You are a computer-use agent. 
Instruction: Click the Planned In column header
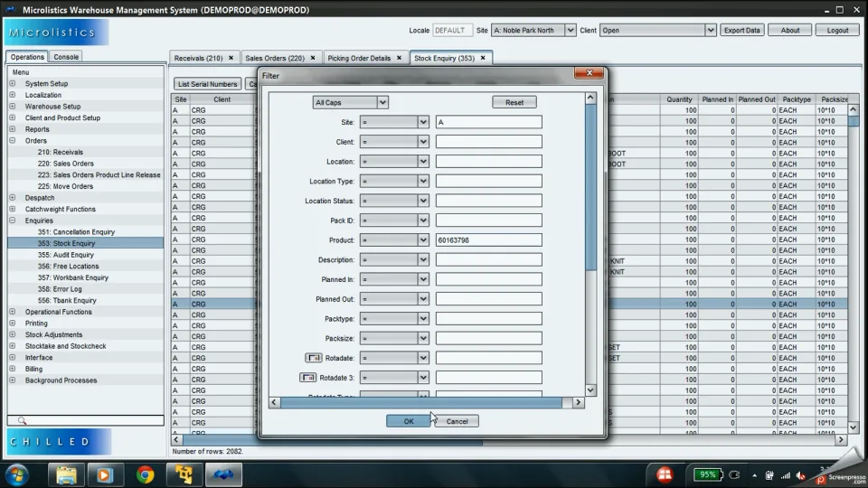[x=717, y=99]
